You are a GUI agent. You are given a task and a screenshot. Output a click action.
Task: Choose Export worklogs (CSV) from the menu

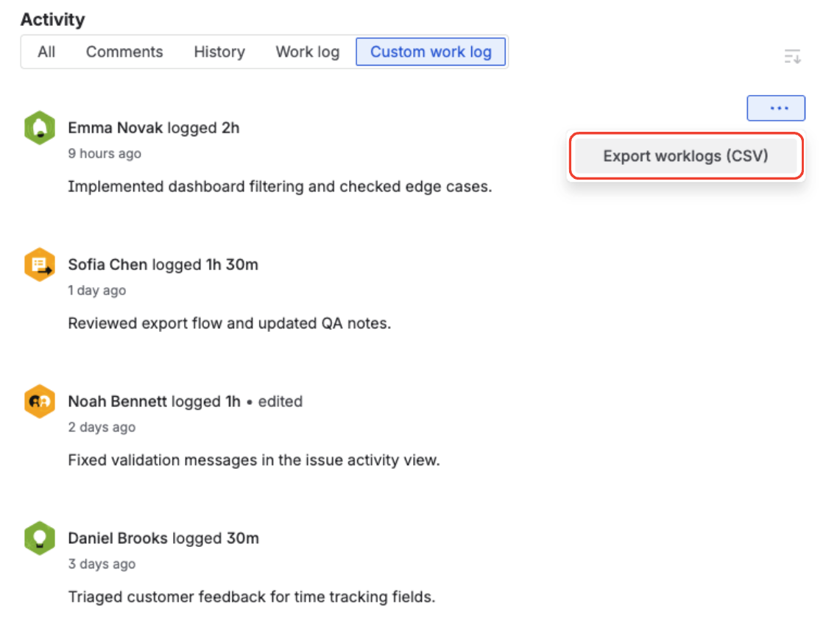685,155
